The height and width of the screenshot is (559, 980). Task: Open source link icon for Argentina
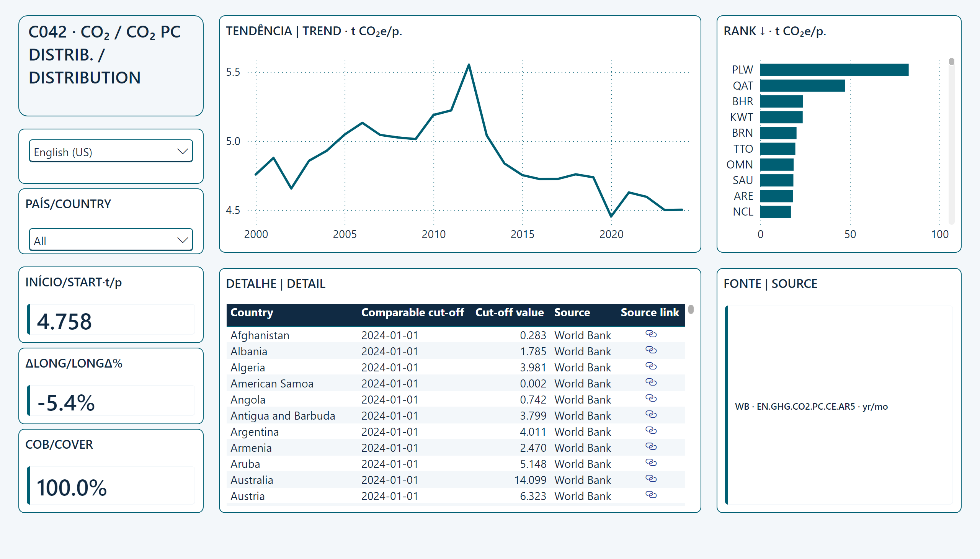click(x=651, y=431)
